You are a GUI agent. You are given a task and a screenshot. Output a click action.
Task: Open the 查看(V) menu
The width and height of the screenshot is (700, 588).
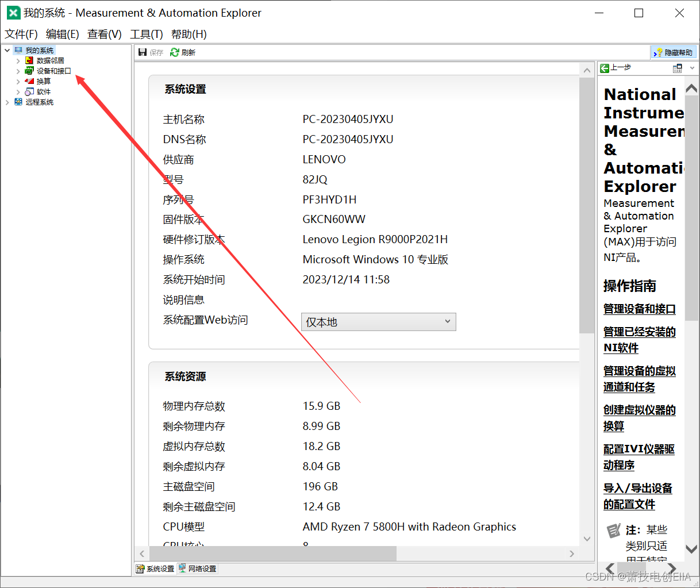tap(105, 34)
